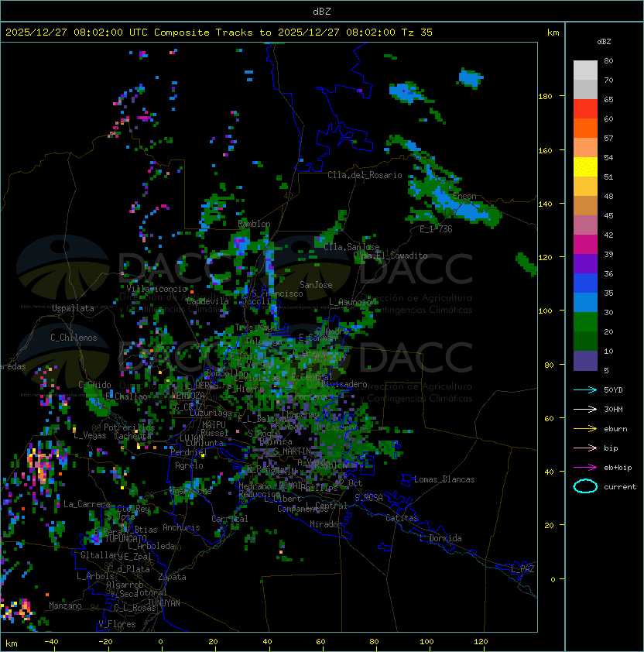
Task: Click the white 30HM track arrow in legend
Action: (x=585, y=409)
